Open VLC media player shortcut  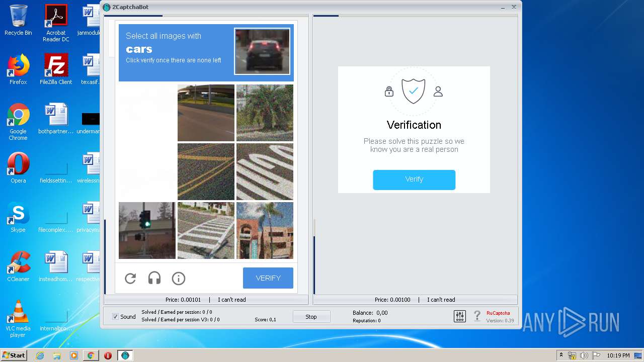click(x=18, y=319)
